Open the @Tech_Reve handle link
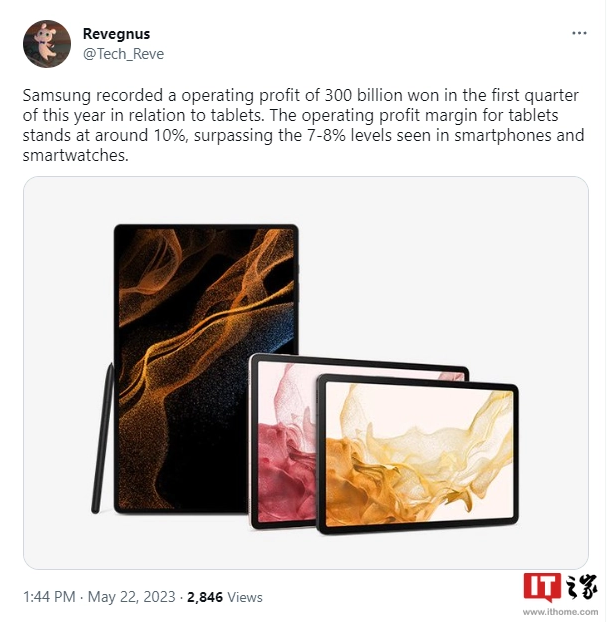This screenshot has width=615, height=622. tap(123, 54)
